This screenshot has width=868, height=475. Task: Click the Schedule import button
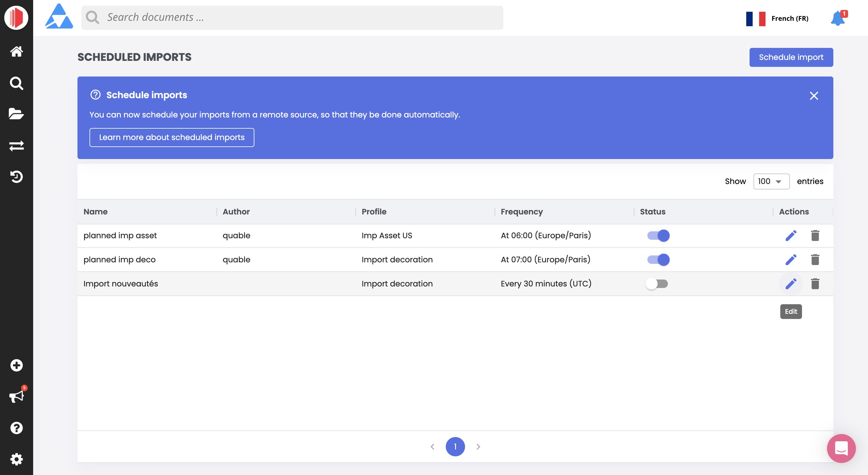[791, 57]
